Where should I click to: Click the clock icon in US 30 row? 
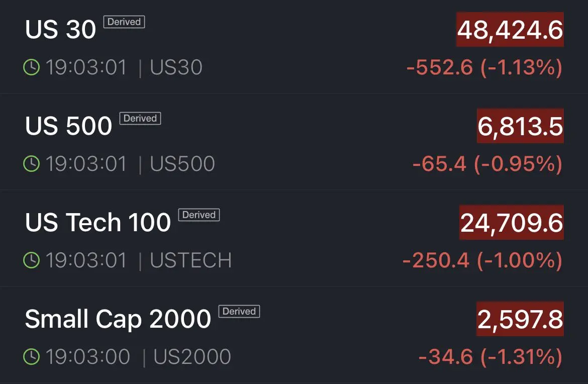[x=31, y=67]
